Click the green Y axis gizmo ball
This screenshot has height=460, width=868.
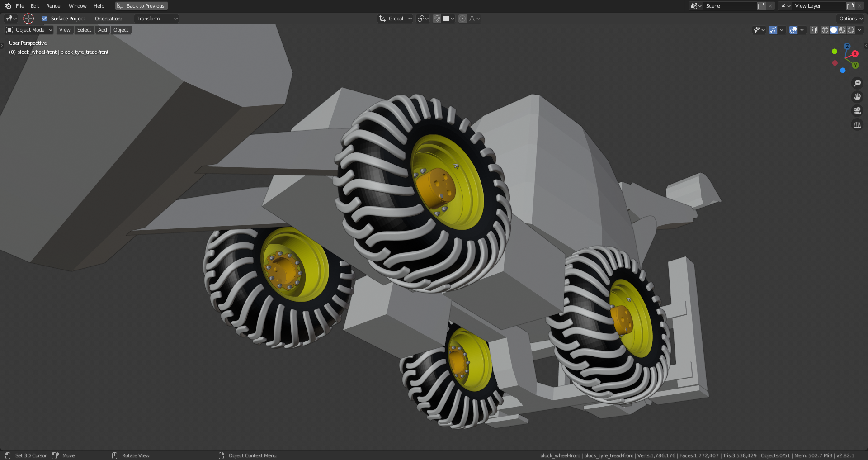click(x=855, y=65)
